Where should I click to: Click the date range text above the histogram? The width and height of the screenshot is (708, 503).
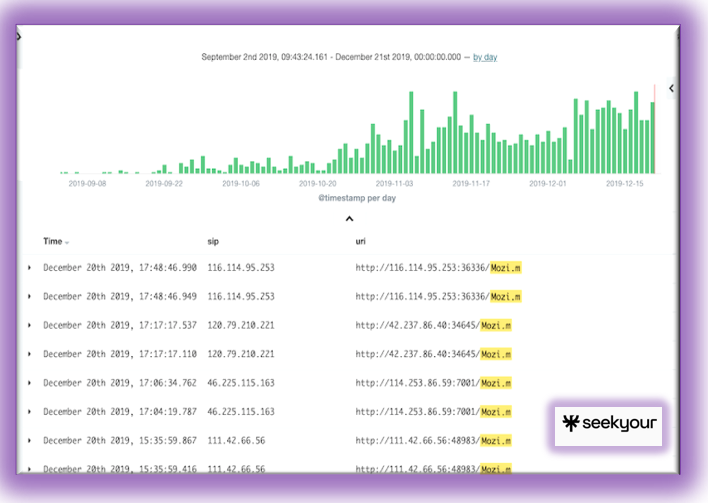tap(331, 57)
